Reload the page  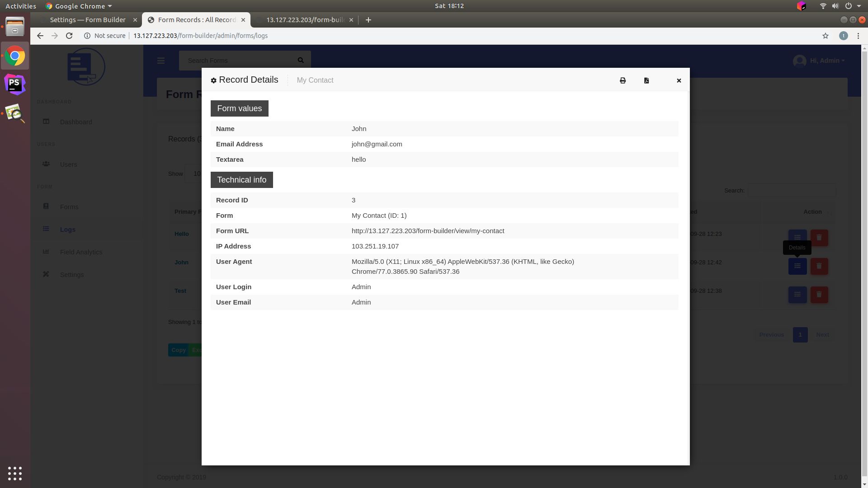coord(69,36)
